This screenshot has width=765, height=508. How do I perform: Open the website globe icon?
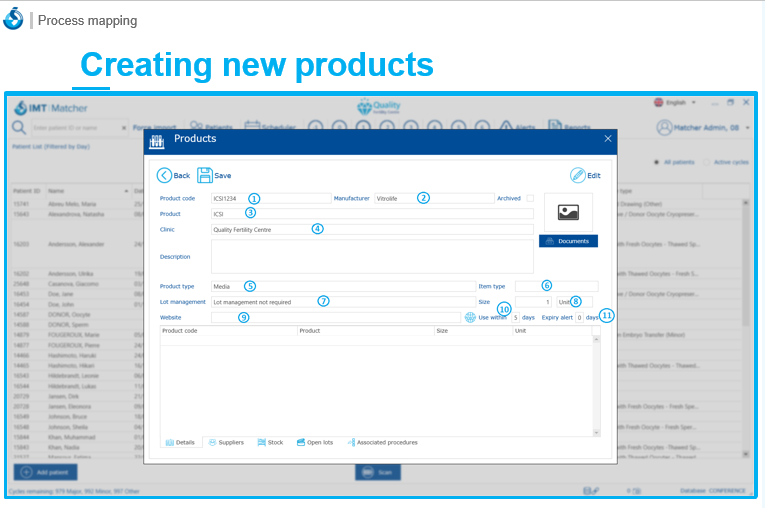(470, 317)
